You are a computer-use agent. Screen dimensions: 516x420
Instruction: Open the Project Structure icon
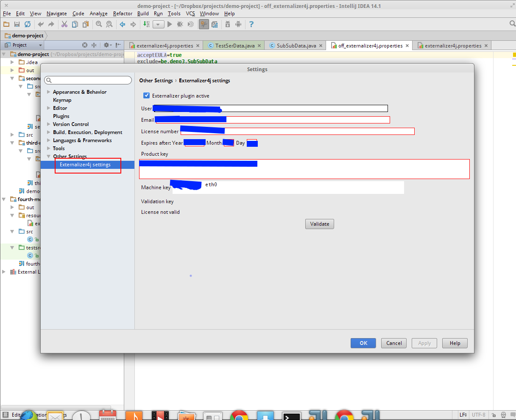pos(215,24)
